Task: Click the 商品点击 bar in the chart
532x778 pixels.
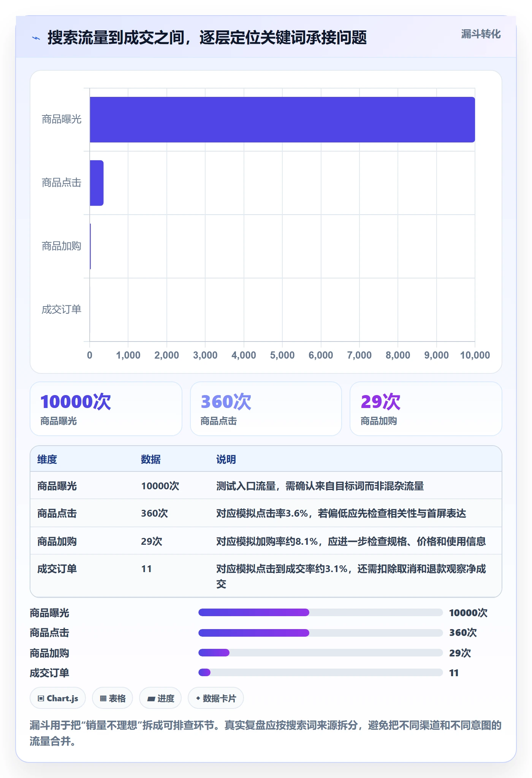Action: click(x=97, y=183)
